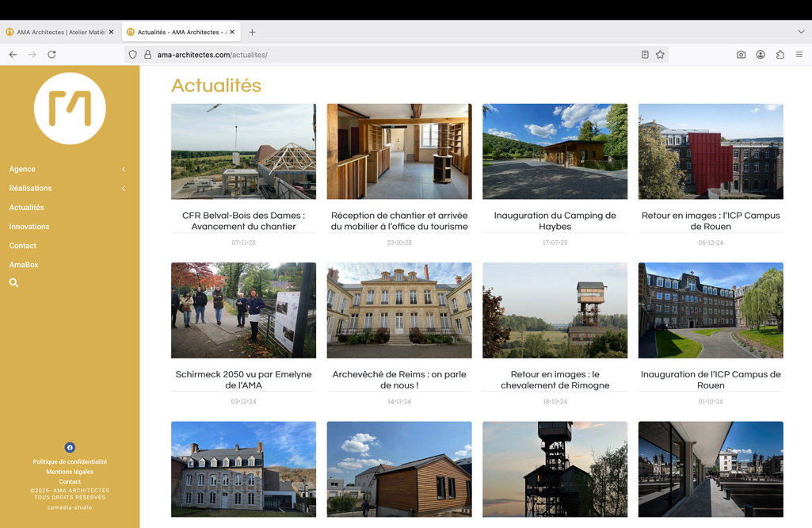Toggle reader view icon in address bar
Image resolution: width=812 pixels, height=528 pixels.
click(x=645, y=55)
